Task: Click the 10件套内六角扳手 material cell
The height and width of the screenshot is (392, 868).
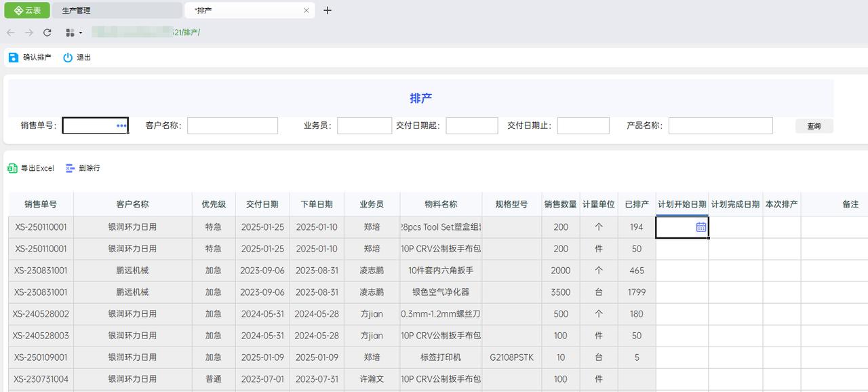Action: click(441, 271)
